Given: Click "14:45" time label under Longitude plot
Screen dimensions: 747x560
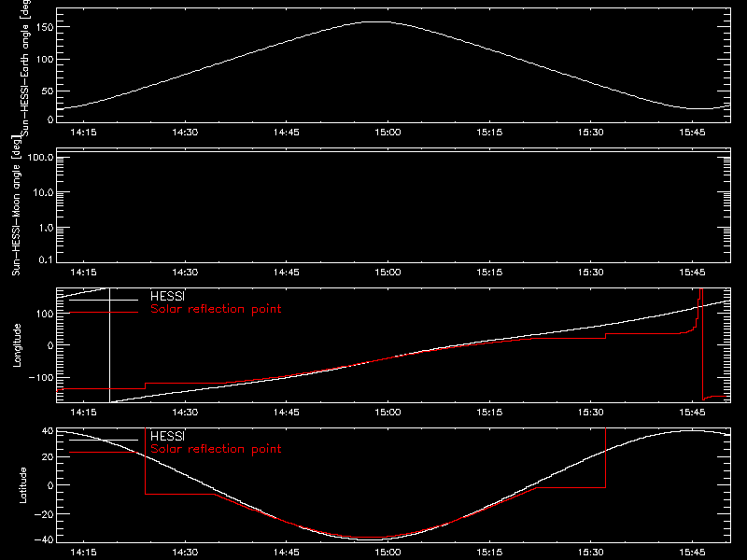Looking at the screenshot, I should click(287, 412).
